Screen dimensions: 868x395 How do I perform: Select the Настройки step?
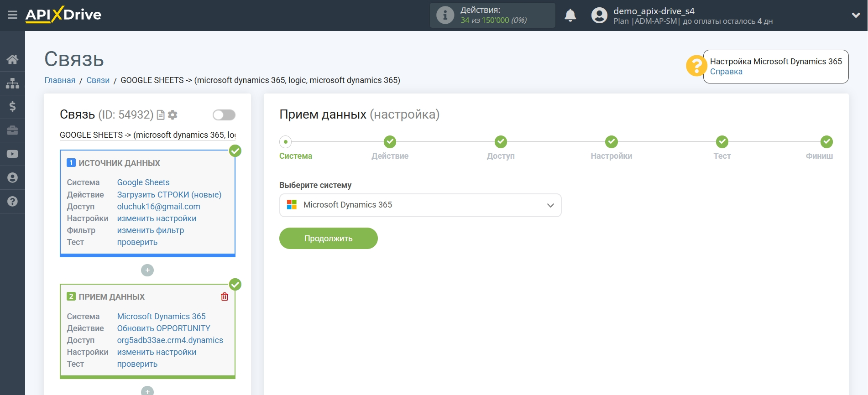click(612, 142)
